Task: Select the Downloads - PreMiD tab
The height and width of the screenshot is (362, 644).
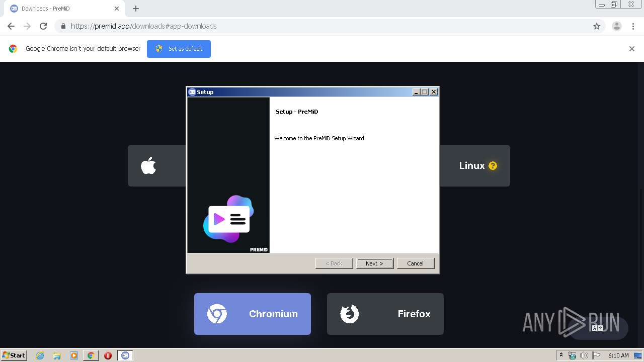Action: (64, 9)
